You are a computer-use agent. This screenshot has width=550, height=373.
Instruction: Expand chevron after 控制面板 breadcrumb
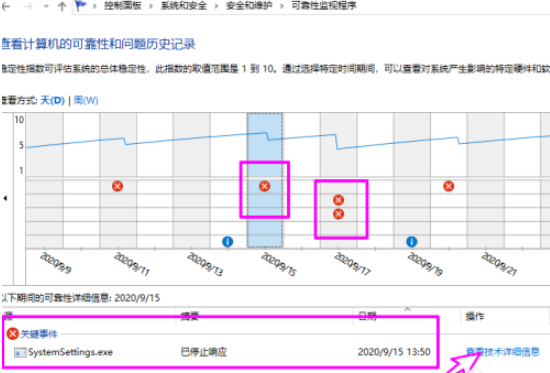(151, 6)
